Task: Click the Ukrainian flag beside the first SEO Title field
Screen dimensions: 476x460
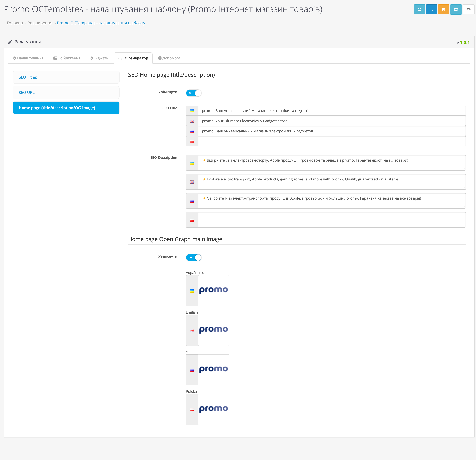Action: tap(192, 111)
